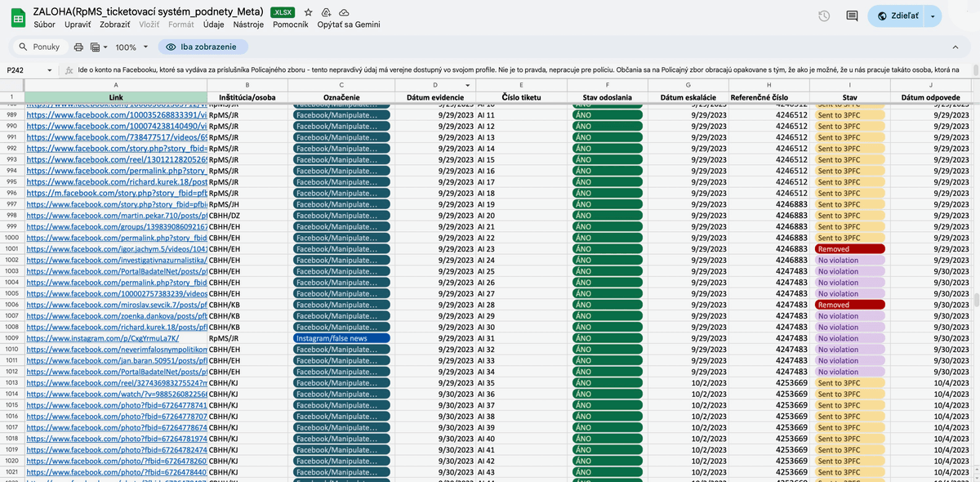Collapse the toolbar with the chevron
Viewport: 980px width, 482px height.
coord(955,47)
